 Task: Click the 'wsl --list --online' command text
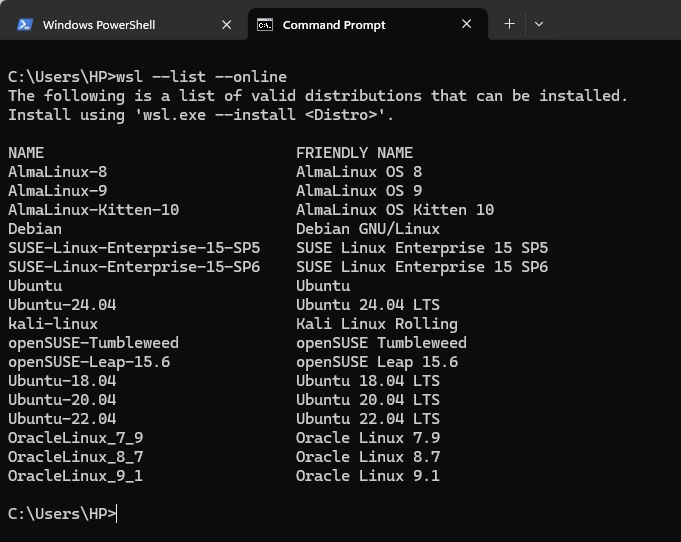point(202,77)
